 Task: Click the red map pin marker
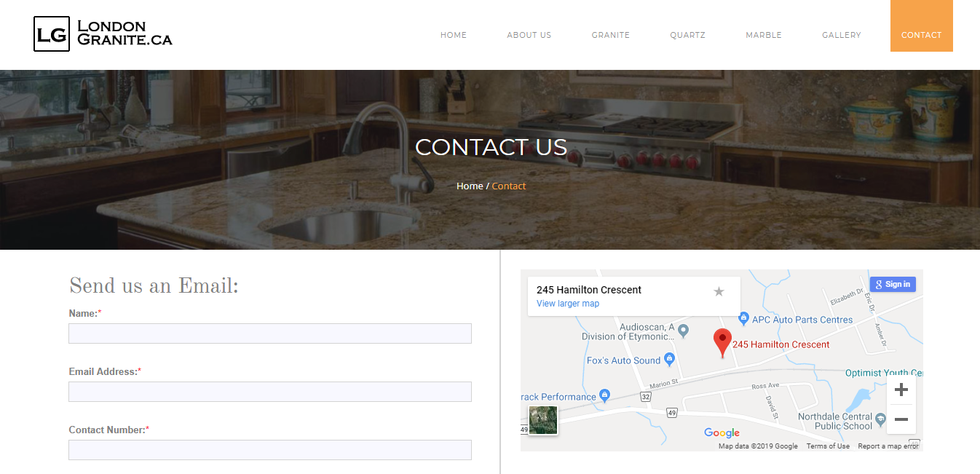[722, 343]
